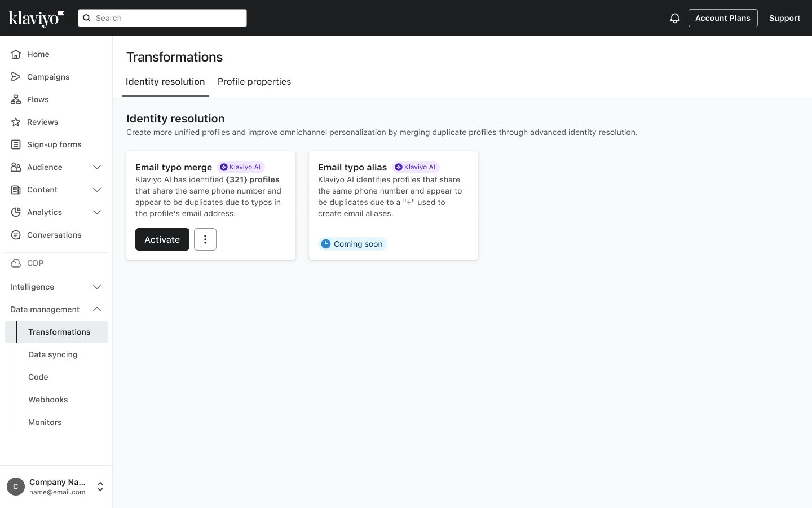Image resolution: width=812 pixels, height=508 pixels.
Task: Go to Campaigns in the sidebar
Action: (x=48, y=77)
